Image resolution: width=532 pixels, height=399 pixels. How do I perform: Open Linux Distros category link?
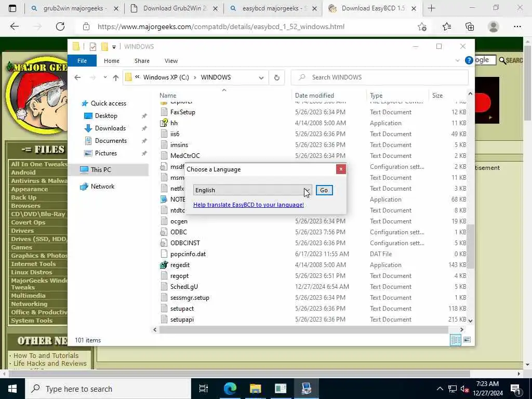pos(32,272)
